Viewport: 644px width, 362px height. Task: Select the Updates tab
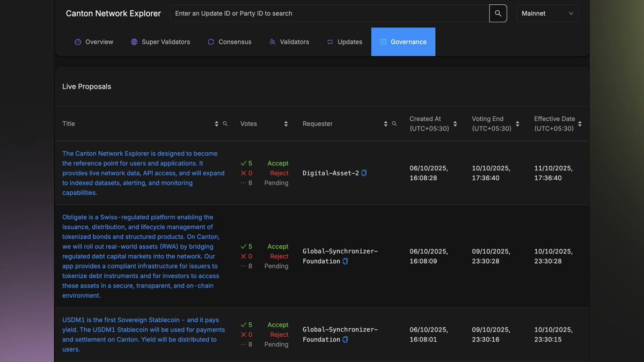click(x=345, y=42)
